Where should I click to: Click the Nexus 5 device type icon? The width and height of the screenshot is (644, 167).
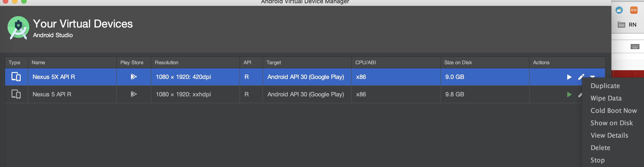tap(16, 94)
